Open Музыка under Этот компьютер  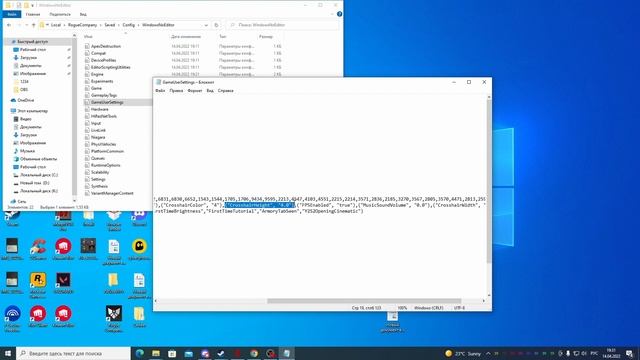[x=27, y=151]
